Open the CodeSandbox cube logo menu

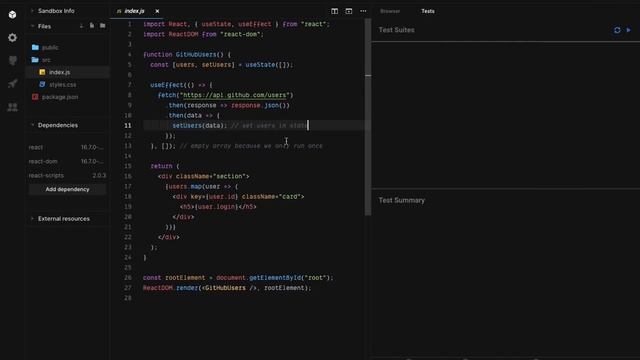12,15
